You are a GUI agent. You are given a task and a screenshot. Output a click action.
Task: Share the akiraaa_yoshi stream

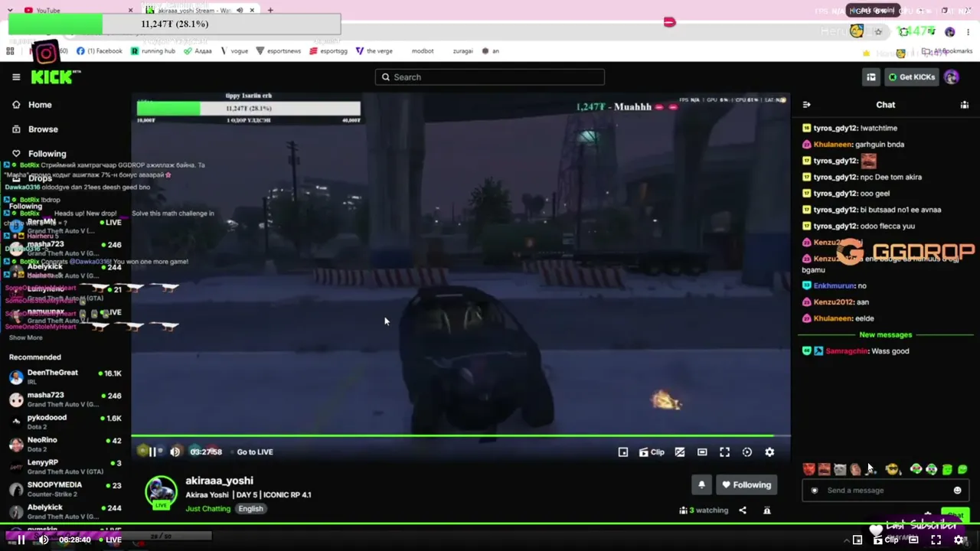[x=743, y=510]
